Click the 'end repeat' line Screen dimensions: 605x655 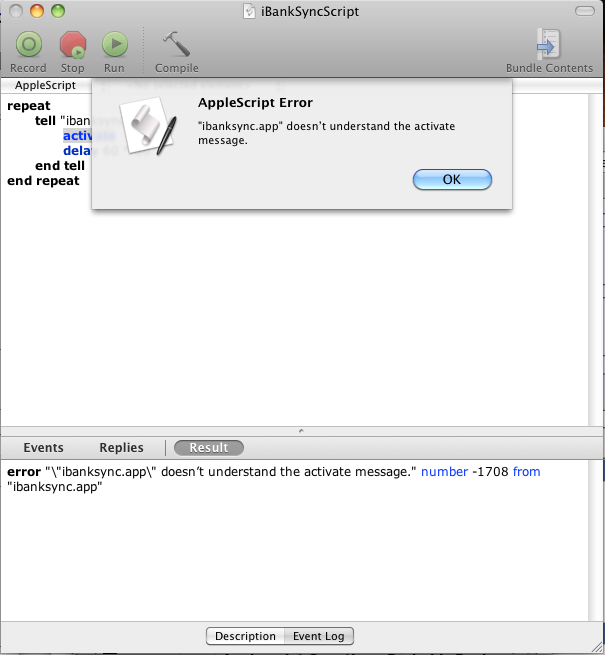coord(43,181)
